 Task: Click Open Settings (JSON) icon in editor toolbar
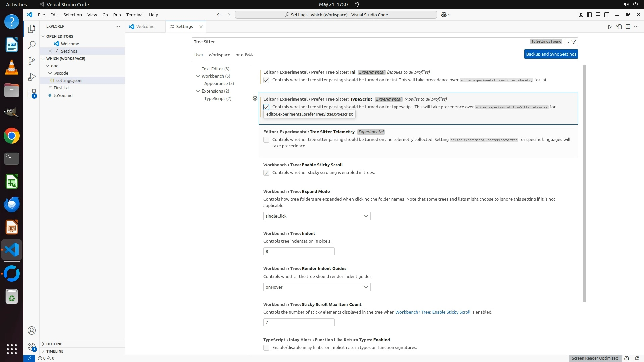pos(619,27)
